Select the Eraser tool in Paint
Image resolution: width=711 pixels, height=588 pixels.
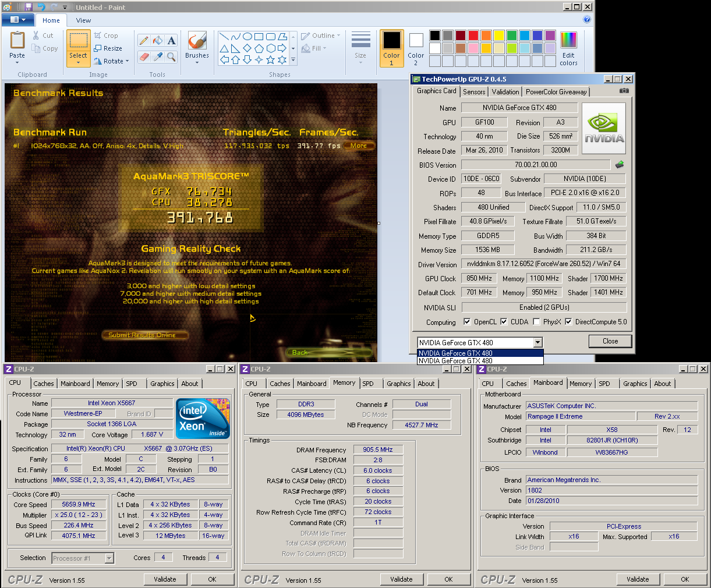pyautogui.click(x=144, y=56)
